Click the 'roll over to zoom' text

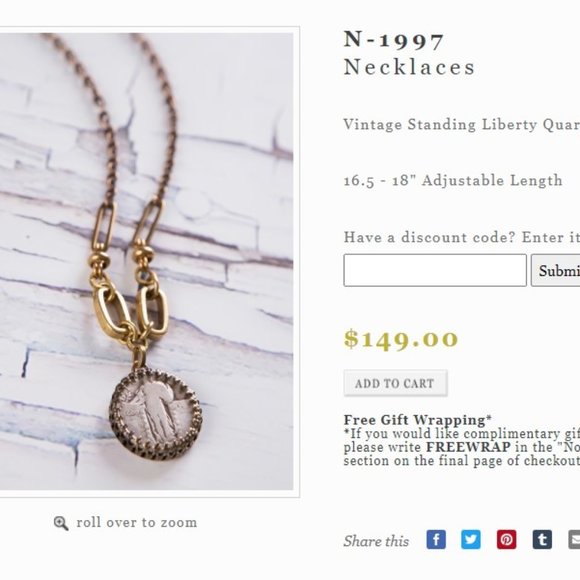point(136,522)
